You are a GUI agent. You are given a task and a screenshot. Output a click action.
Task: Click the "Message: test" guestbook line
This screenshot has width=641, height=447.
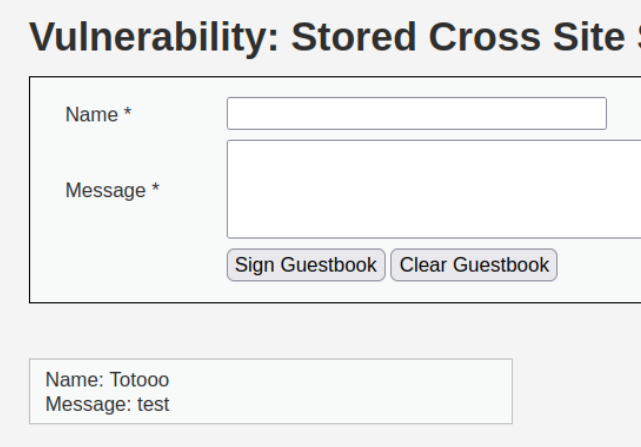click(x=107, y=404)
